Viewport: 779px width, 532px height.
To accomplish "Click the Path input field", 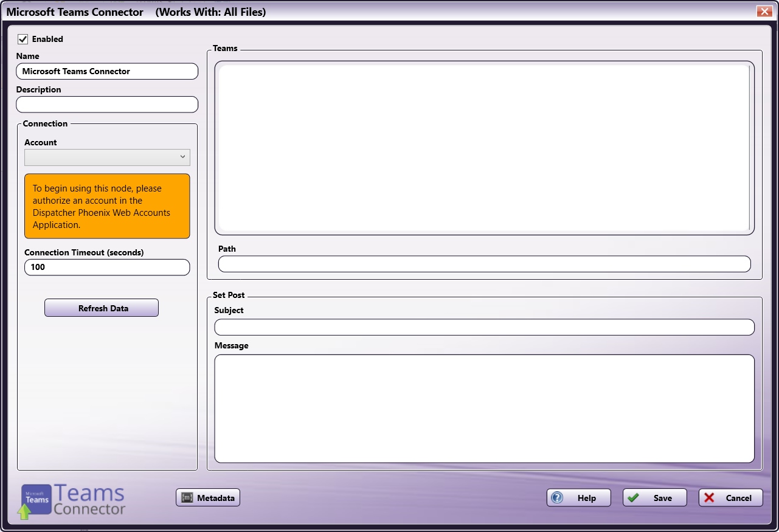I will [484, 264].
